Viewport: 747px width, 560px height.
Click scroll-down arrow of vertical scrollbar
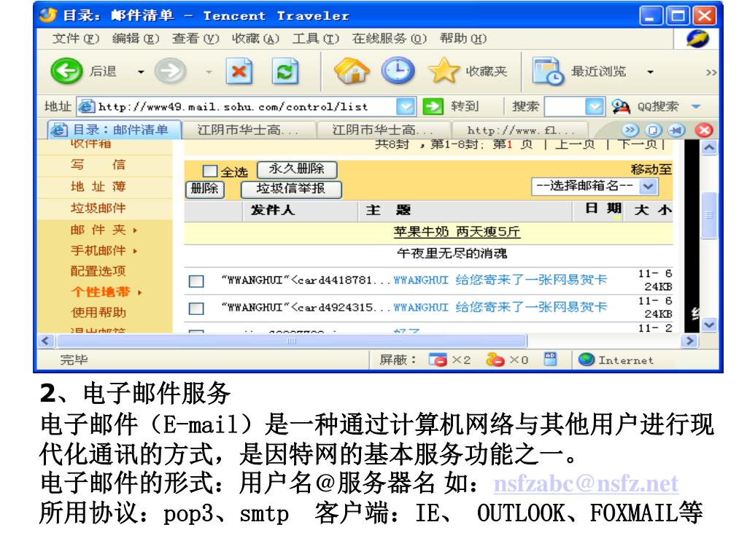(x=709, y=324)
